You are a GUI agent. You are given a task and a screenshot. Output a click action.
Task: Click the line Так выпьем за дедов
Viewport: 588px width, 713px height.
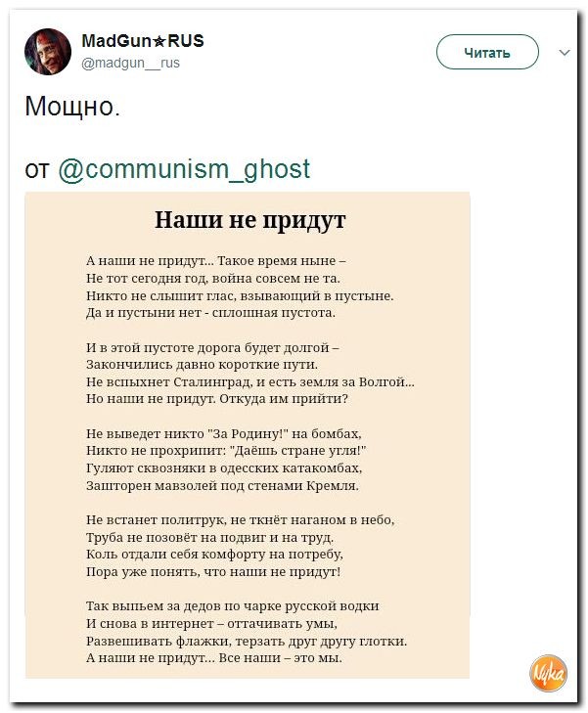point(233,606)
